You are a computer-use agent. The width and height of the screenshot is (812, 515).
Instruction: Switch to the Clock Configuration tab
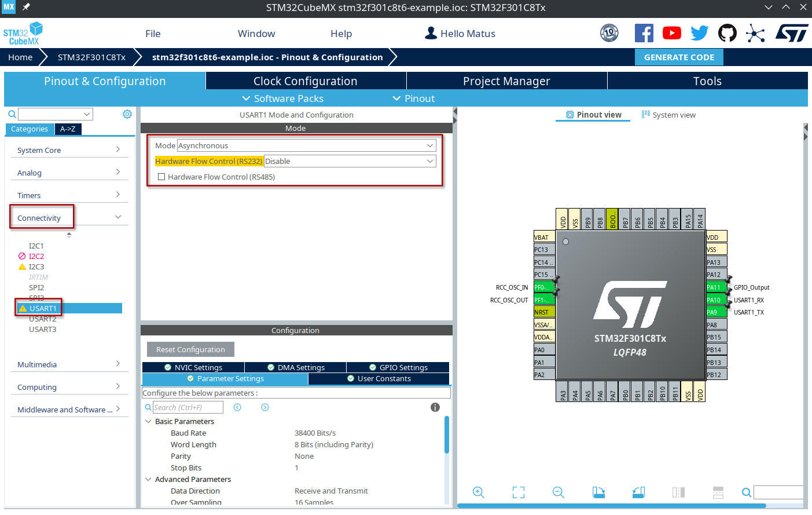(x=305, y=81)
